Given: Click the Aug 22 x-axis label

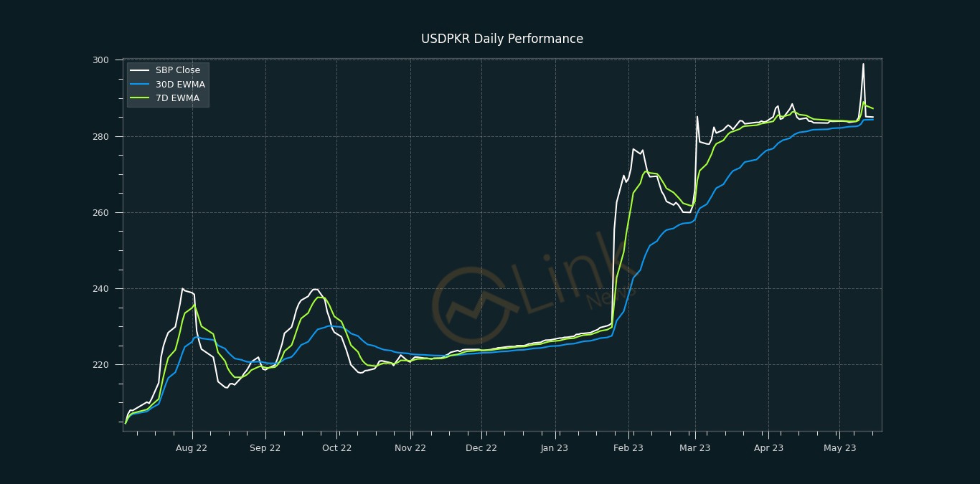Looking at the screenshot, I should click(x=192, y=448).
